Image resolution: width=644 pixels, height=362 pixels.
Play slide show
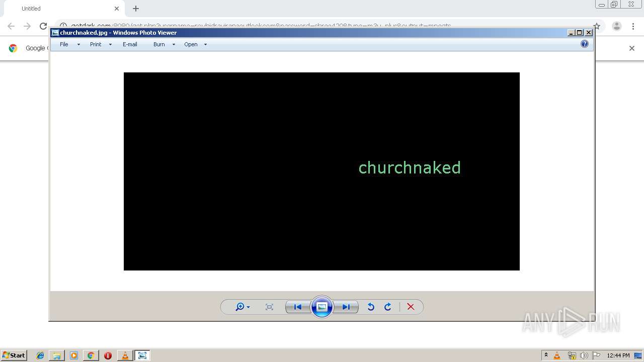322,307
